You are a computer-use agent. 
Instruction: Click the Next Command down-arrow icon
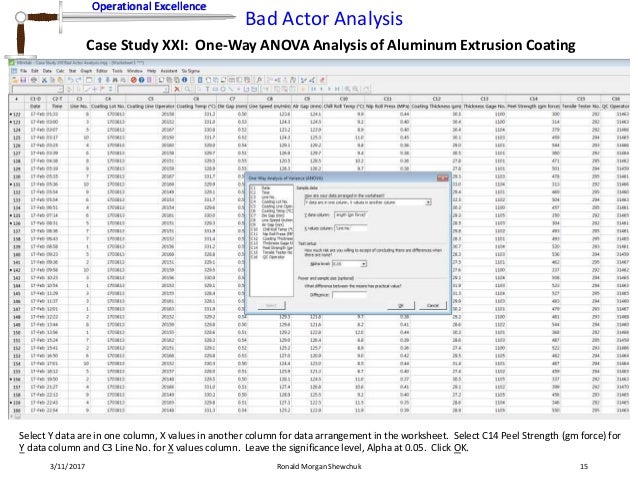pyautogui.click(x=108, y=80)
